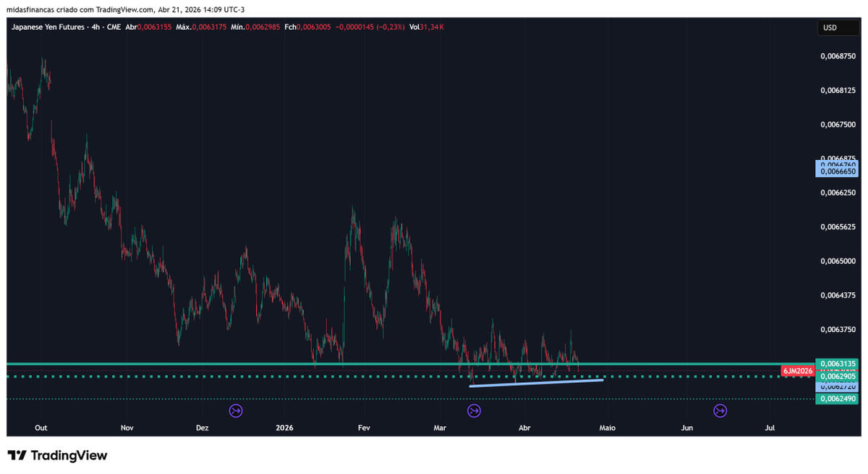
Task: Click the blue price label 0,0062720
Action: click(x=837, y=388)
